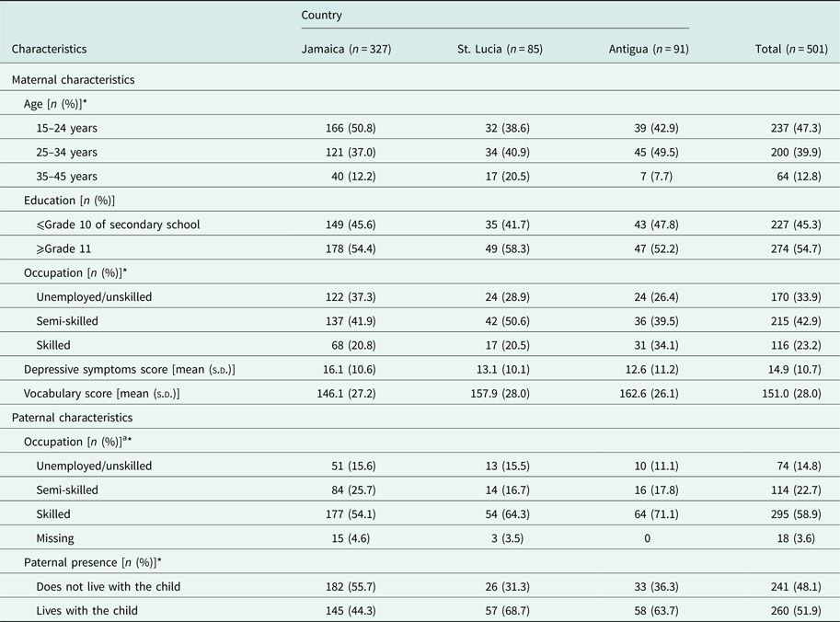The image size is (840, 622).
Task: Click the Maternal characteristics section heading
Action: tap(73, 80)
